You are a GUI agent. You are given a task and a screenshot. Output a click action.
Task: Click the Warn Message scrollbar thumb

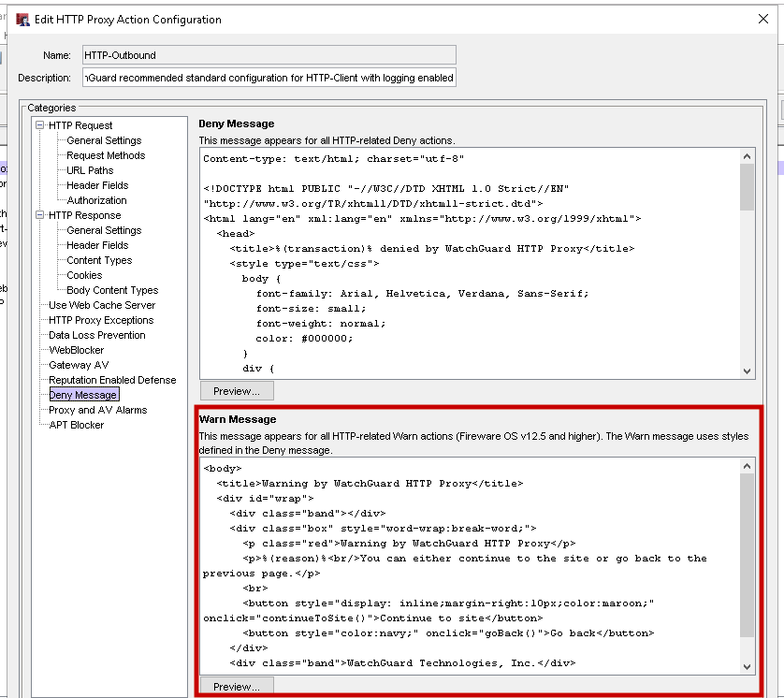tap(747, 555)
